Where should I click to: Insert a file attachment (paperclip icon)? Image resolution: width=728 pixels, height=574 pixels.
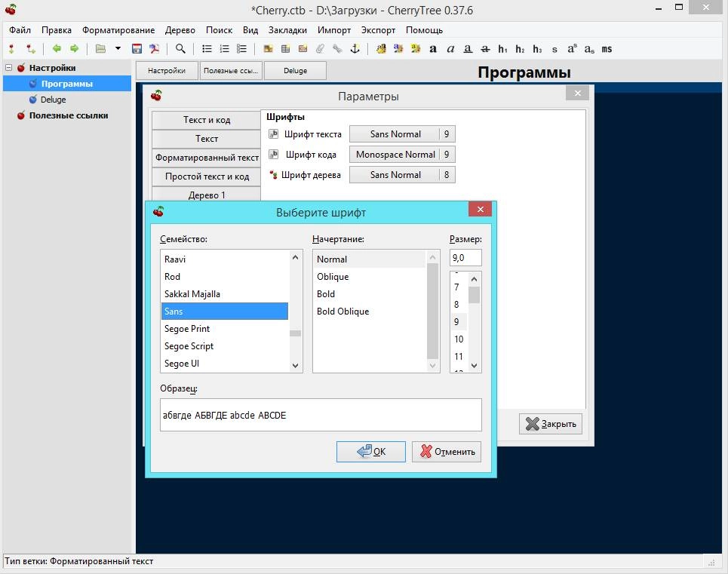point(321,49)
